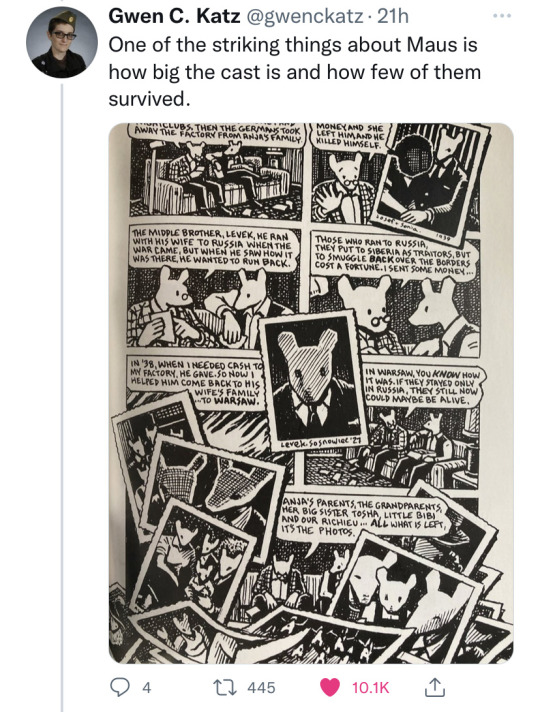Enlarge the Levek Sosnowiec portrait in the image
The height and width of the screenshot is (712, 540).
(314, 381)
